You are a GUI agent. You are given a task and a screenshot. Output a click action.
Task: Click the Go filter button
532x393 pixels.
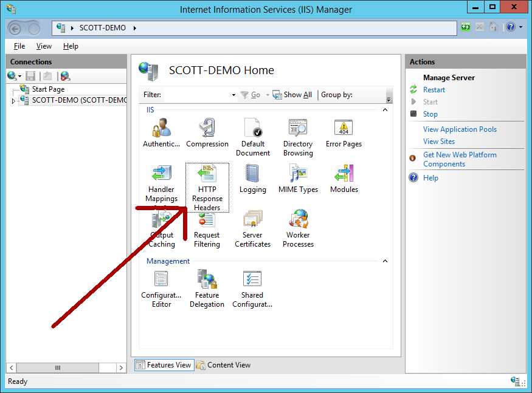click(250, 95)
